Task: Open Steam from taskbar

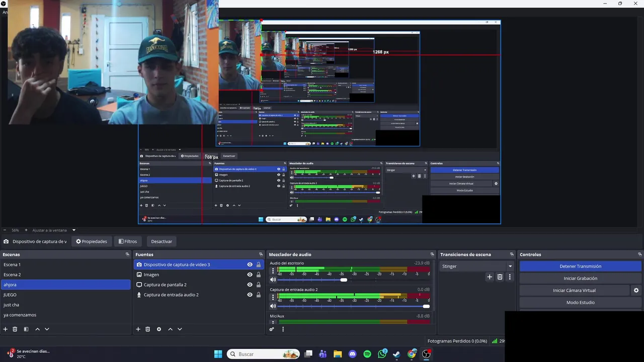Action: tap(397, 354)
